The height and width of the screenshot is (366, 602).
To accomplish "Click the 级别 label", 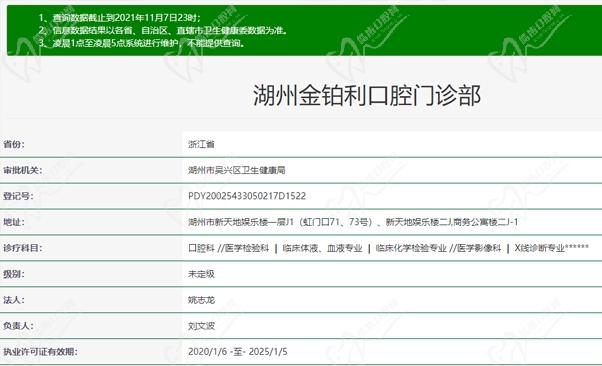I will [14, 274].
